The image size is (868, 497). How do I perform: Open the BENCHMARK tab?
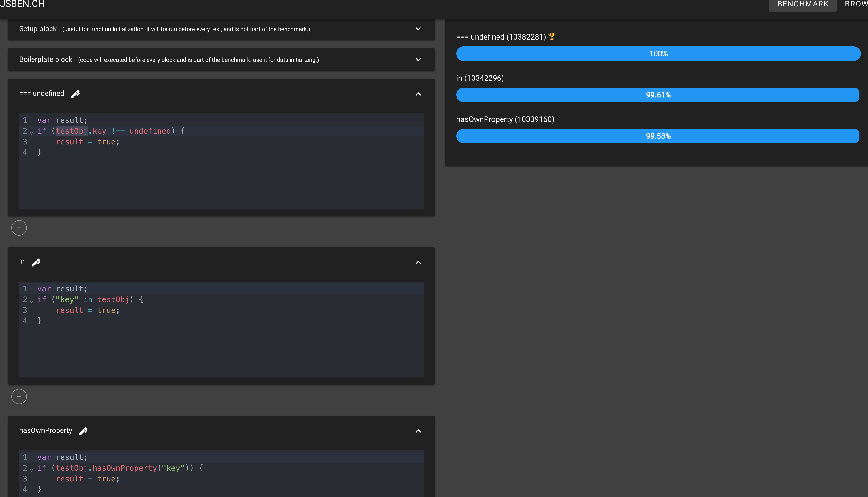click(802, 5)
